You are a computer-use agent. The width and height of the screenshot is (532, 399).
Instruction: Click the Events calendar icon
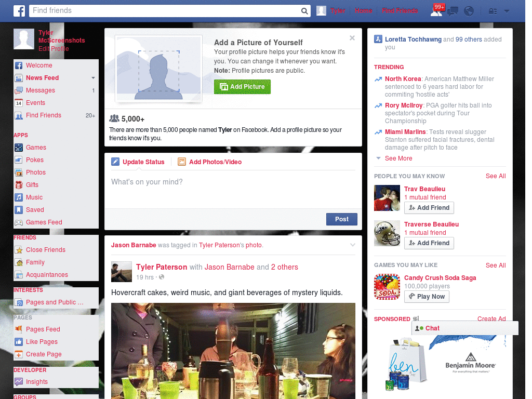click(19, 103)
